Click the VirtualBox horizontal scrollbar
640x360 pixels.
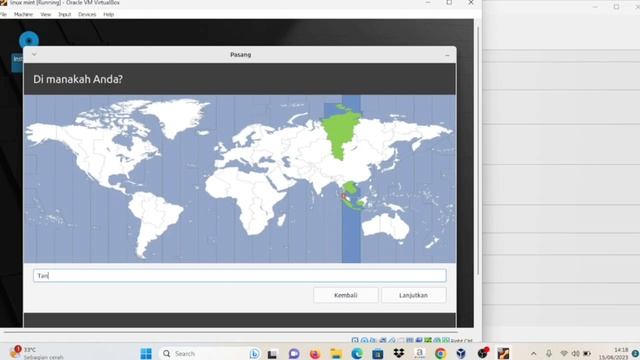231,332
